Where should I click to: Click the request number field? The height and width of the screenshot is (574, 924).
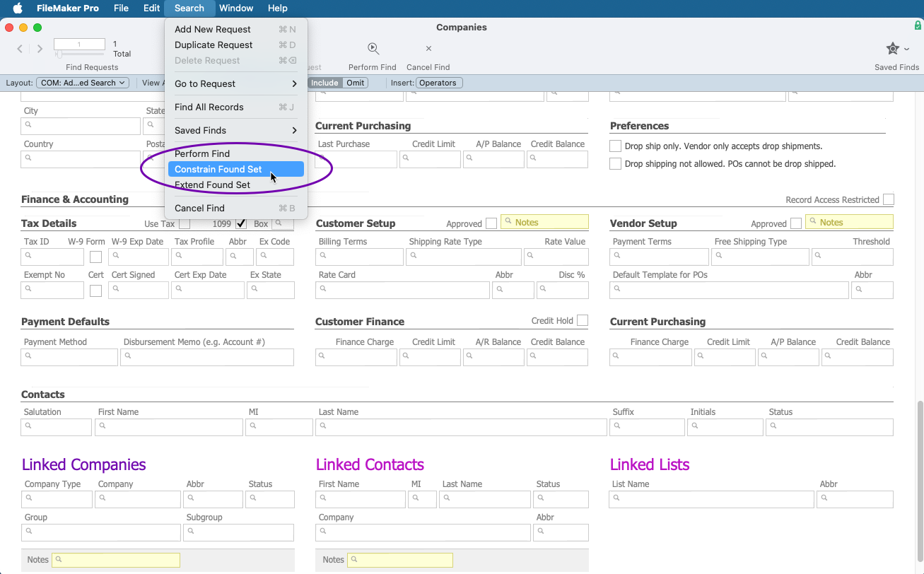[x=79, y=44]
